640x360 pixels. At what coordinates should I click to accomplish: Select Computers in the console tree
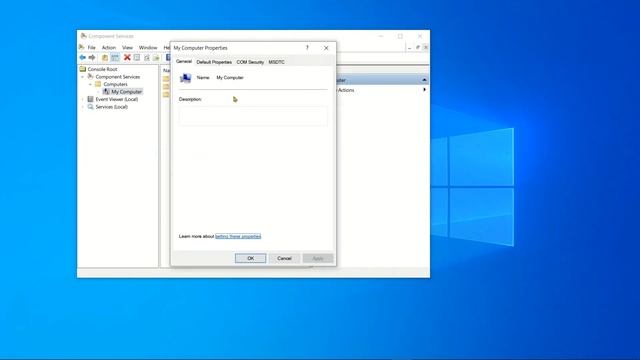116,84
